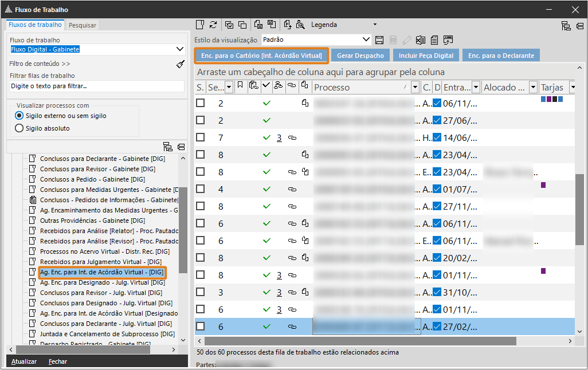
Task: Click the grid's vertical scrollbar thumb
Action: coord(579,210)
